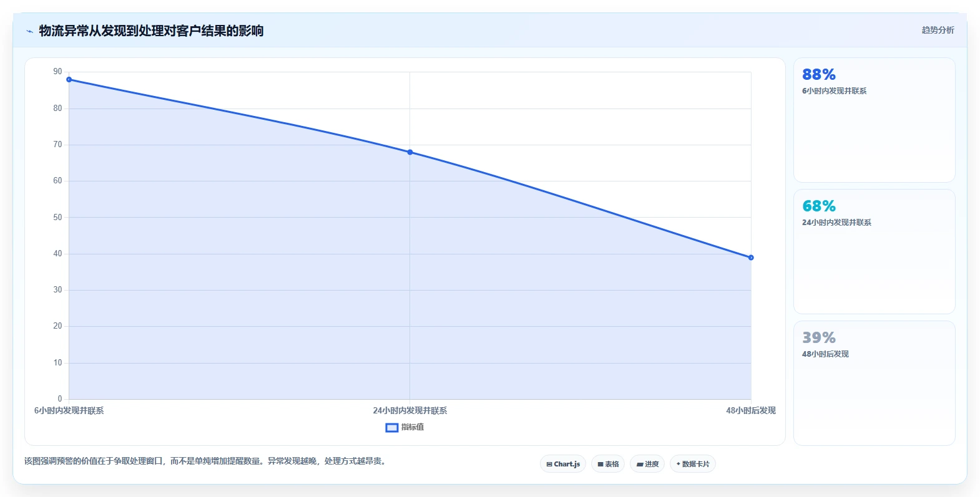Click the trend icon beside the chart title
The image size is (980, 497).
click(29, 31)
